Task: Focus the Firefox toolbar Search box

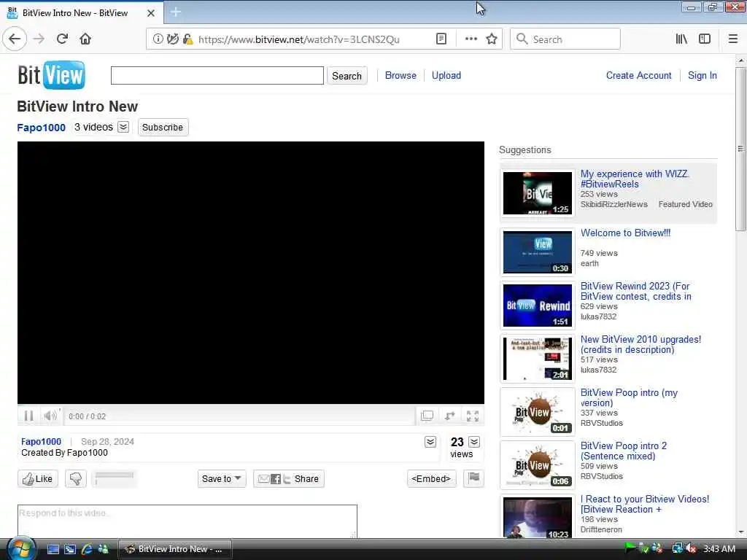Action: click(565, 39)
